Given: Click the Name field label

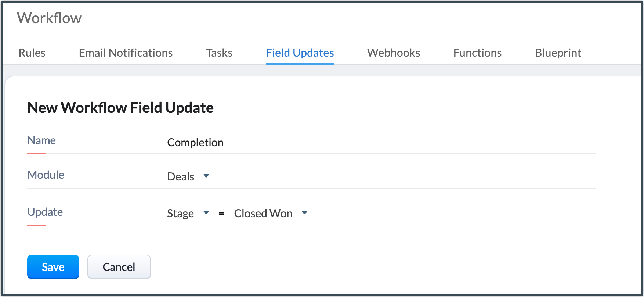Looking at the screenshot, I should point(41,140).
